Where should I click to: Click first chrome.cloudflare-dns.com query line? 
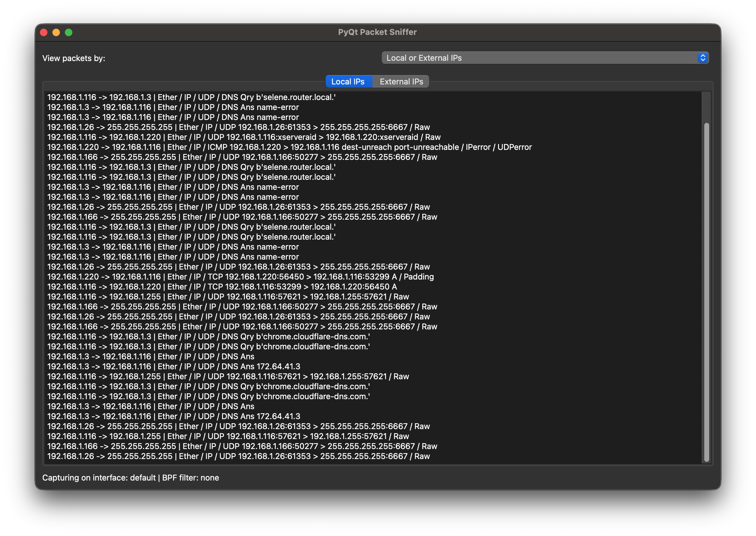[x=208, y=337]
